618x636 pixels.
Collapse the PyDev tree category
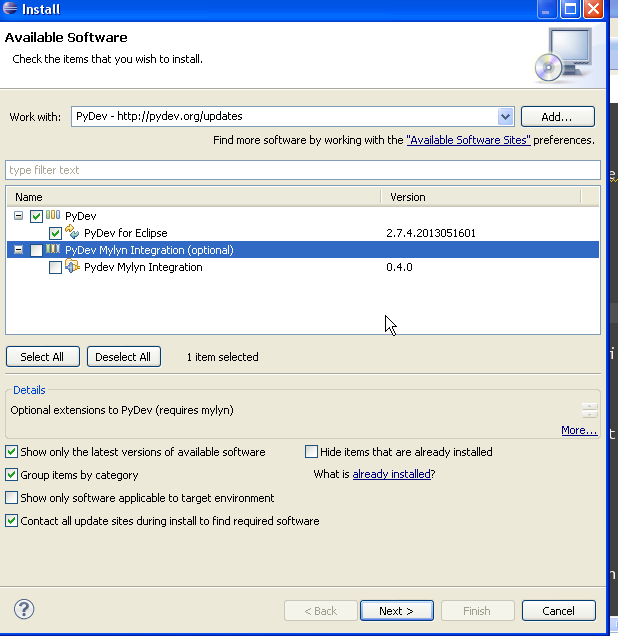18,215
